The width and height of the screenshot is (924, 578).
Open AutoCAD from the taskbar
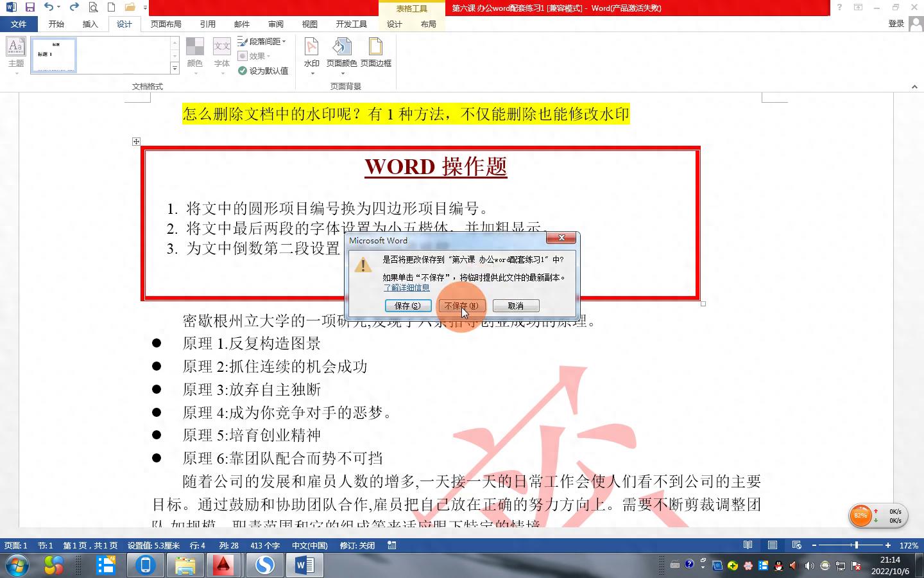tap(223, 565)
